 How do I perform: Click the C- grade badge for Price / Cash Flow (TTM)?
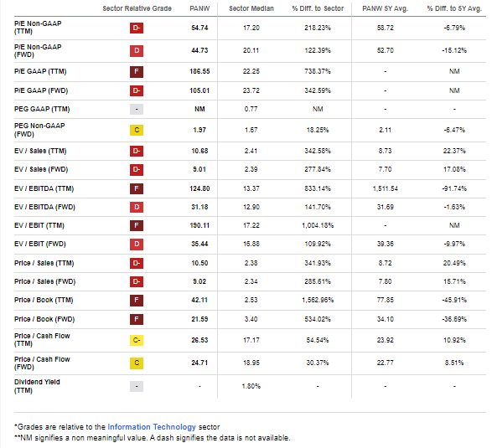(x=137, y=340)
